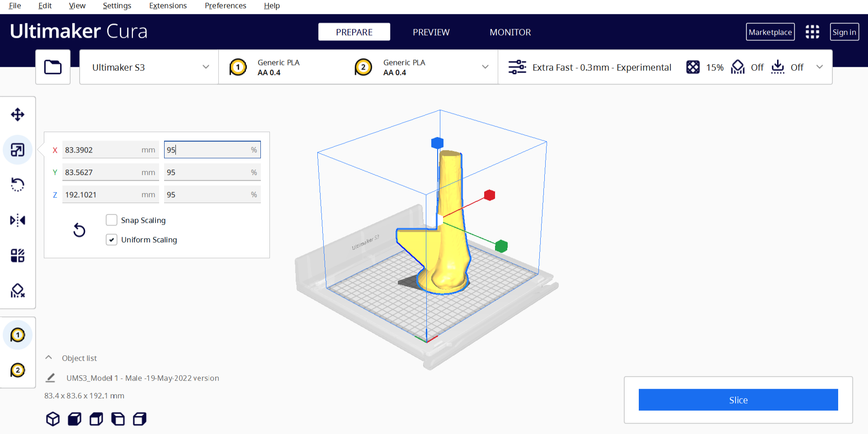The height and width of the screenshot is (434, 868).
Task: Click the Y scale percentage field
Action: point(208,172)
